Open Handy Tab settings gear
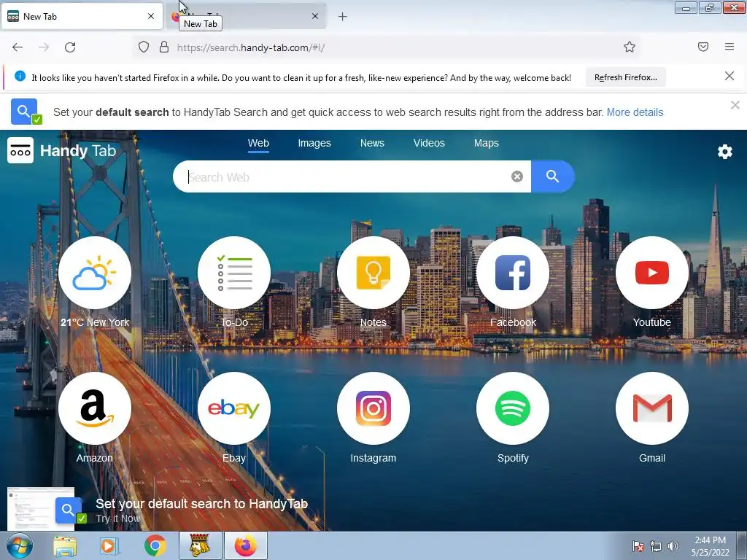 (724, 152)
